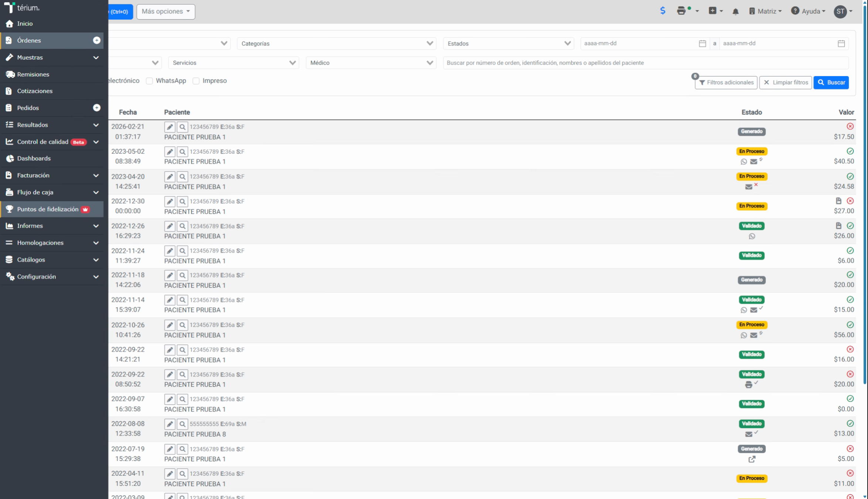Click the printer icon in top bar

(681, 11)
